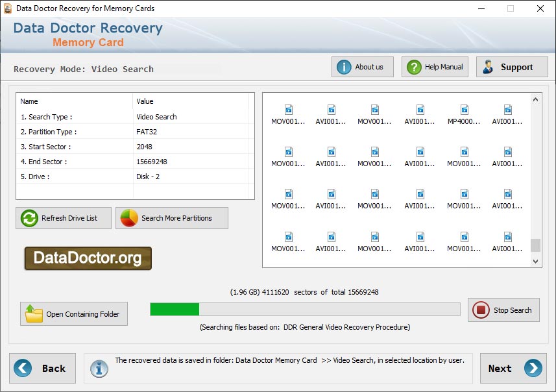The image size is (556, 392).
Task: Open the DataDoctor.org website via logo
Action: click(88, 258)
